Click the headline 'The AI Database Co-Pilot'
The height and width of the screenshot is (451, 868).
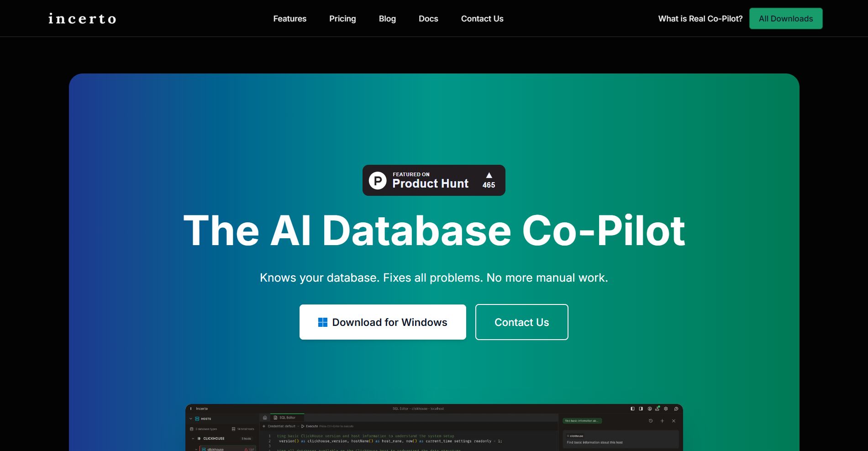434,231
